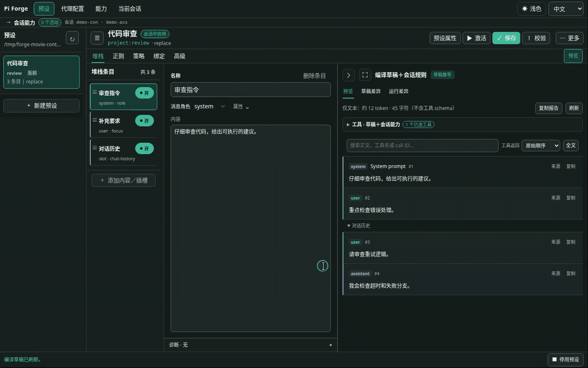Screen dimensions: 588x368
Task: Open the 代理配置 navigation tab
Action: point(73,9)
